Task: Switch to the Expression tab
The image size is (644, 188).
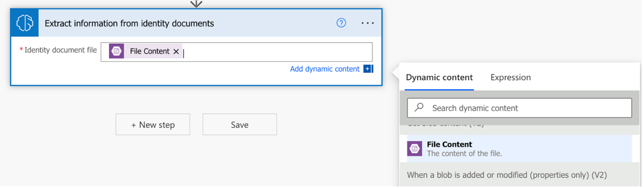Action: pyautogui.click(x=510, y=77)
